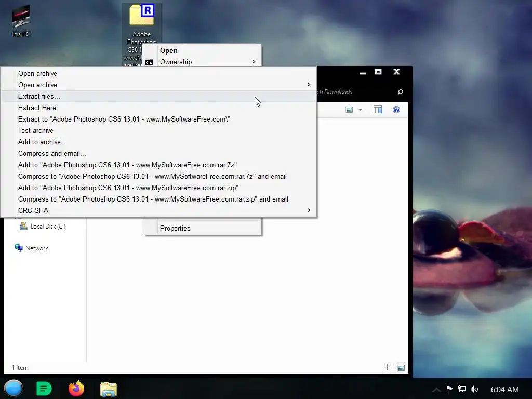The height and width of the screenshot is (399, 532).
Task: Expand the Open archive submenu arrow
Action: [309, 85]
